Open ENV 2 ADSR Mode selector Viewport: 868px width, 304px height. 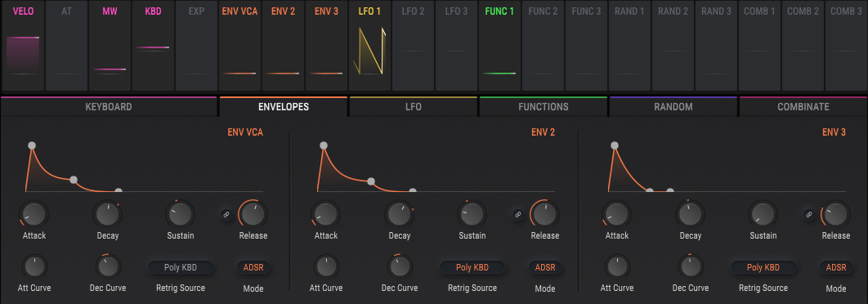(x=545, y=267)
